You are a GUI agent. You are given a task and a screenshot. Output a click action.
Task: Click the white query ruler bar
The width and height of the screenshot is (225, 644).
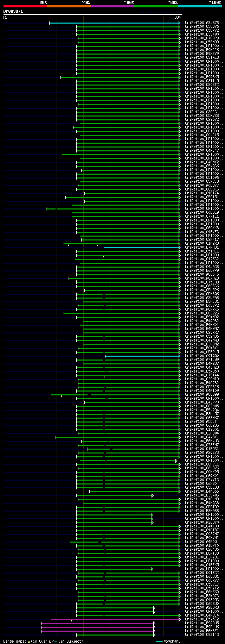pos(93,14)
